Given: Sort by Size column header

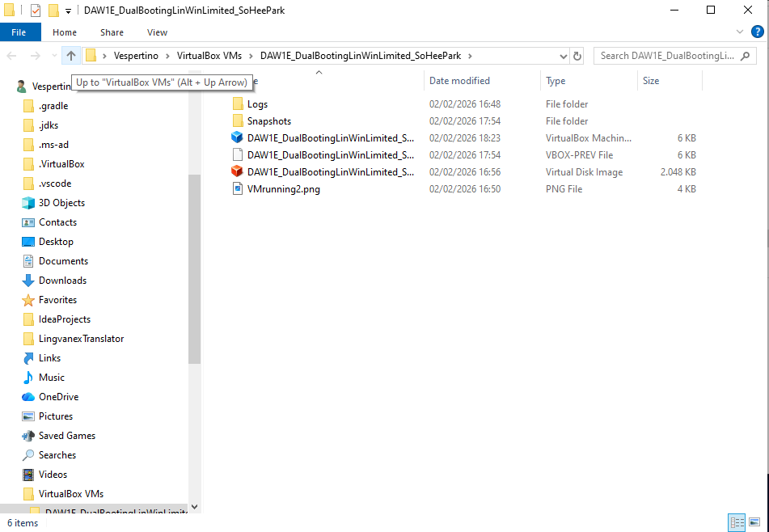Looking at the screenshot, I should 651,81.
